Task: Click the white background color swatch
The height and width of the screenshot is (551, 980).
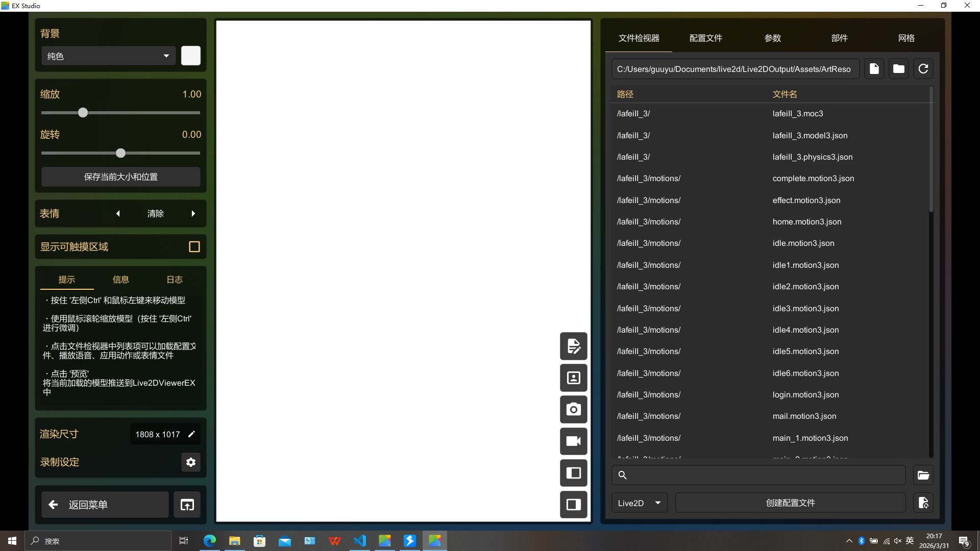Action: coord(190,56)
